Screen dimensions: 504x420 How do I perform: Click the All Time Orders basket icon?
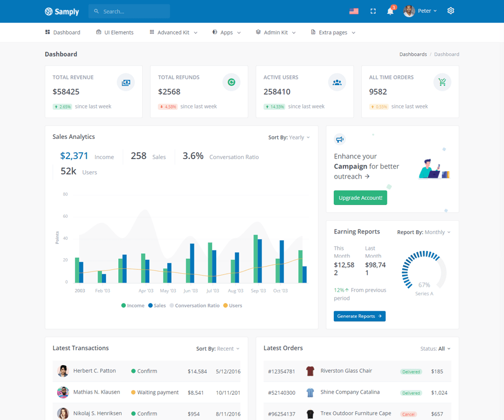point(442,82)
